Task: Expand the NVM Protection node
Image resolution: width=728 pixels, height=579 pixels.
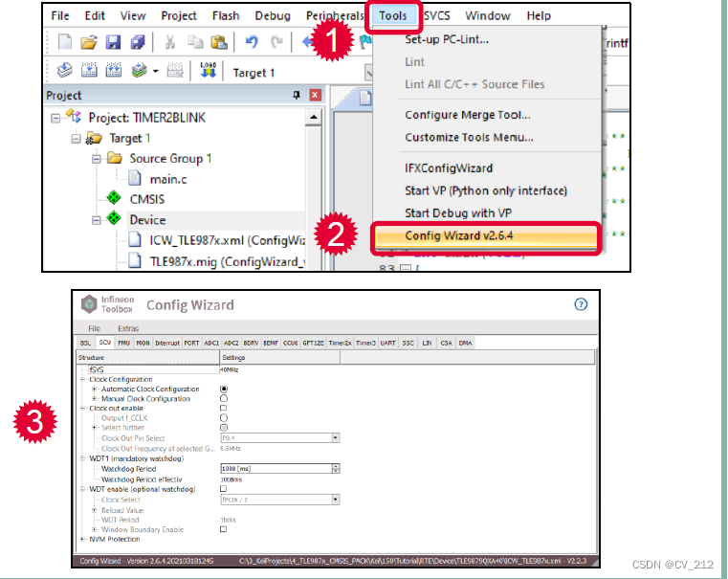Action: pyautogui.click(x=82, y=539)
